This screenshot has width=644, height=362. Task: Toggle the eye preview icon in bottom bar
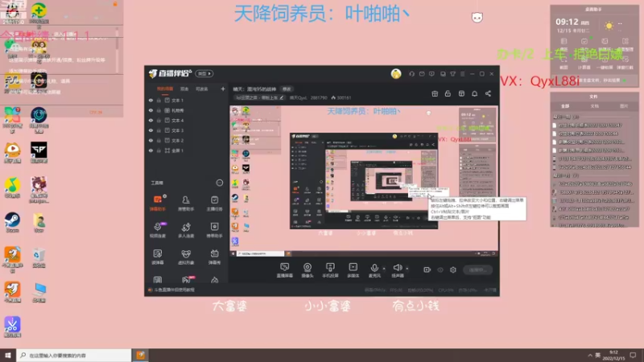click(440, 269)
